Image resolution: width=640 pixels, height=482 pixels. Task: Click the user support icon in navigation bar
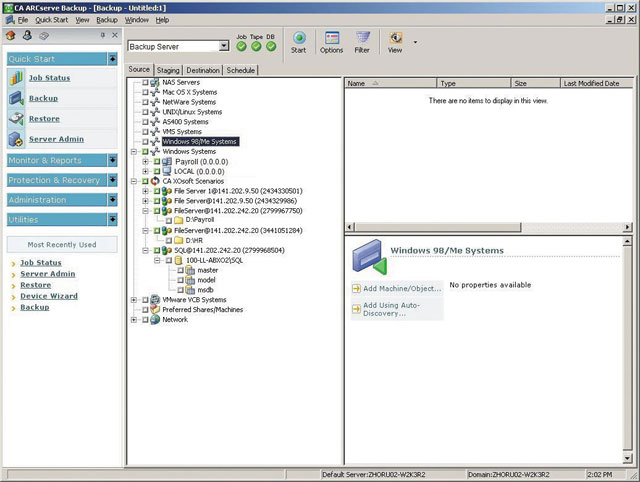[27, 36]
